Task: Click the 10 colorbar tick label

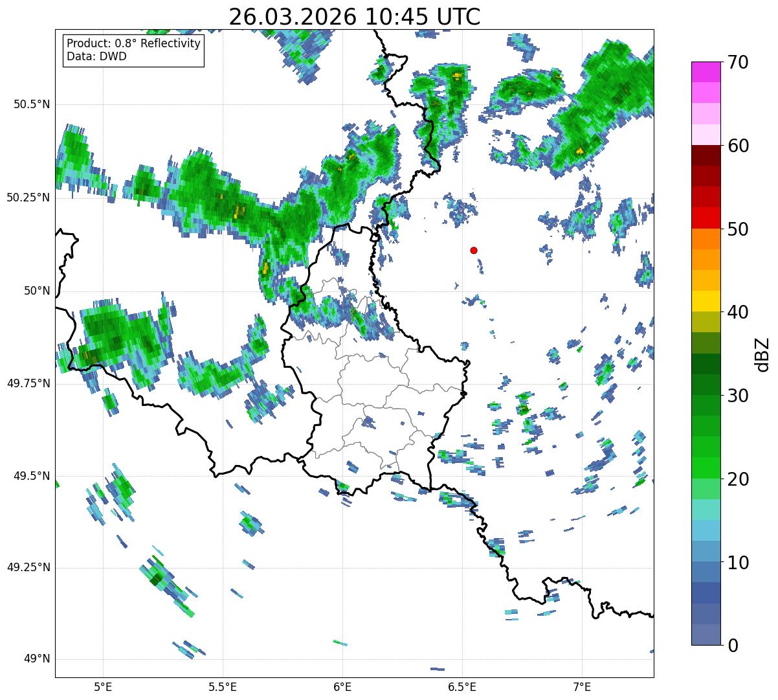Action: 738,563
